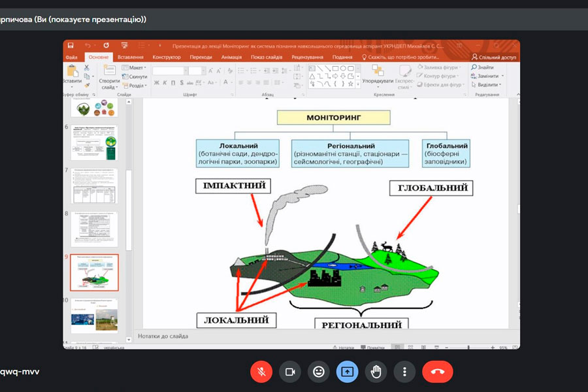Unmute the microphone in the call

[261, 372]
